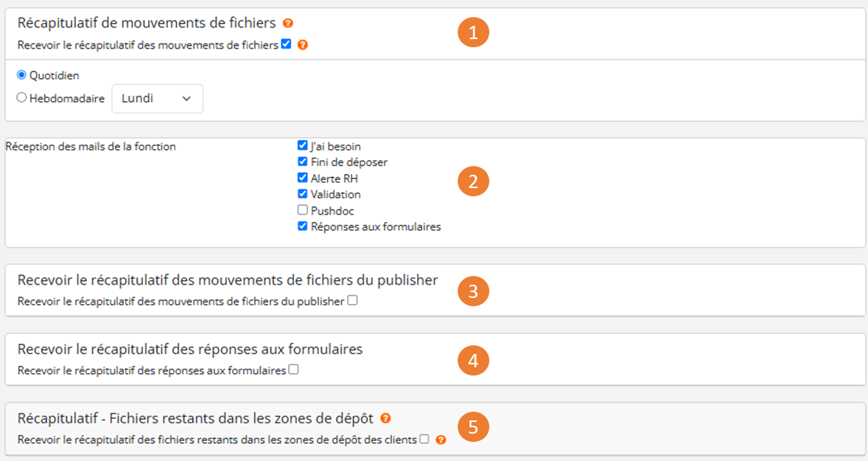Open the help icon next to 'Récapitulatif de mouvements de fichiers'
Viewport: 868px width, 461px height.
288,23
